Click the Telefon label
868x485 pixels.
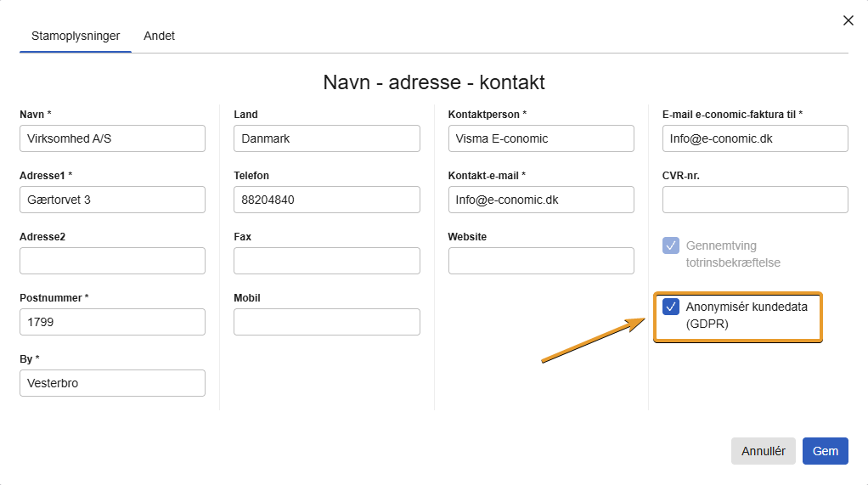pos(251,176)
